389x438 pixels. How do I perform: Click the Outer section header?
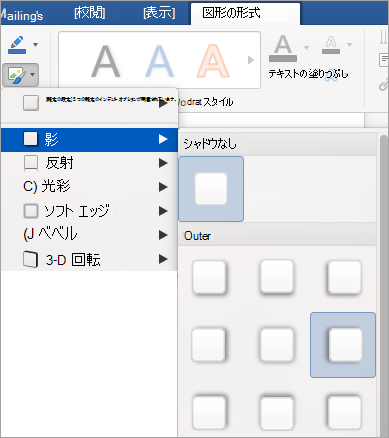tap(277, 236)
